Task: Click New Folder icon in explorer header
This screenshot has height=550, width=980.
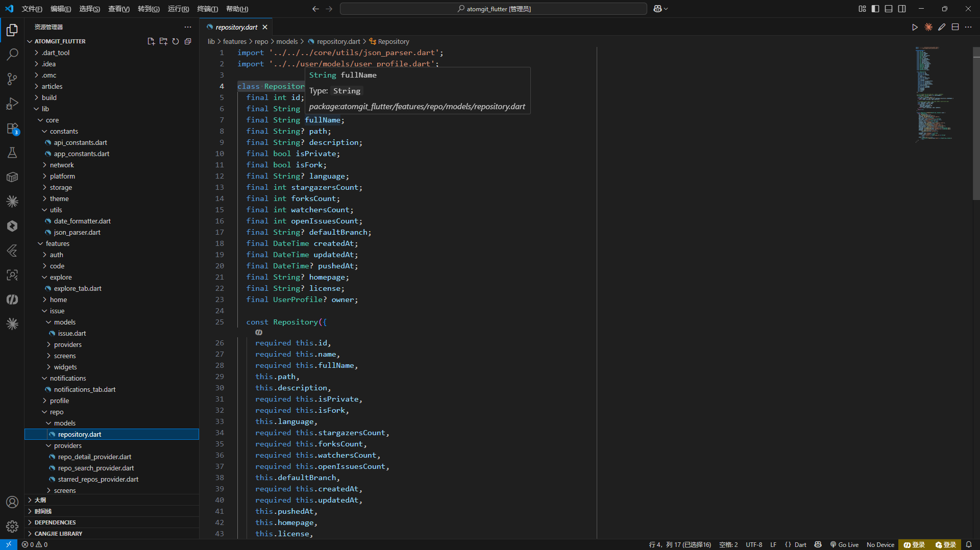Action: click(x=163, y=41)
